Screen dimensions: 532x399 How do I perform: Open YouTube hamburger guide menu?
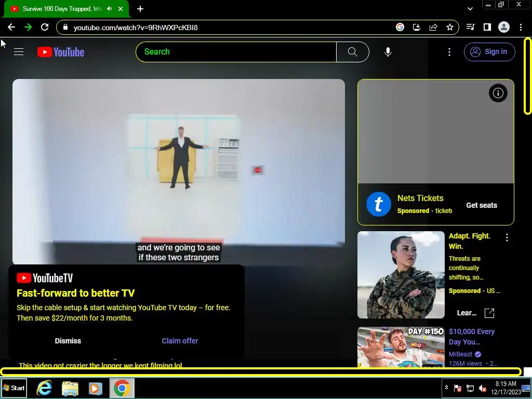[19, 52]
